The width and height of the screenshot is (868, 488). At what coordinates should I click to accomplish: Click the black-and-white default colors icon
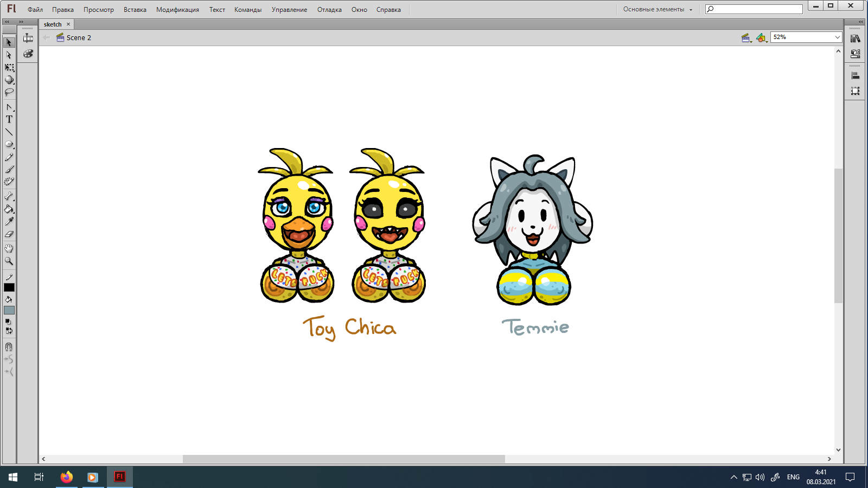pyautogui.click(x=8, y=322)
